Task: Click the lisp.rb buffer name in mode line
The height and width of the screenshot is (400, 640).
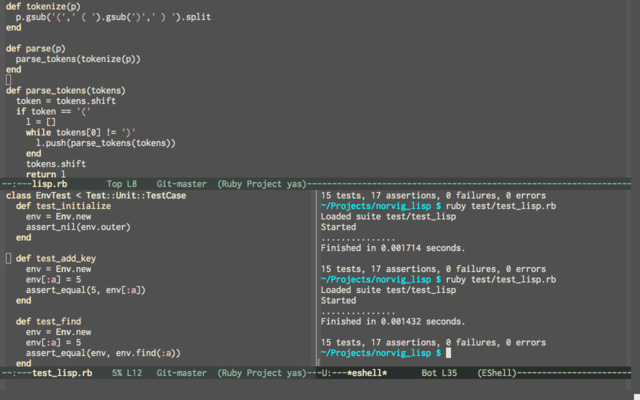Action: 49,184
